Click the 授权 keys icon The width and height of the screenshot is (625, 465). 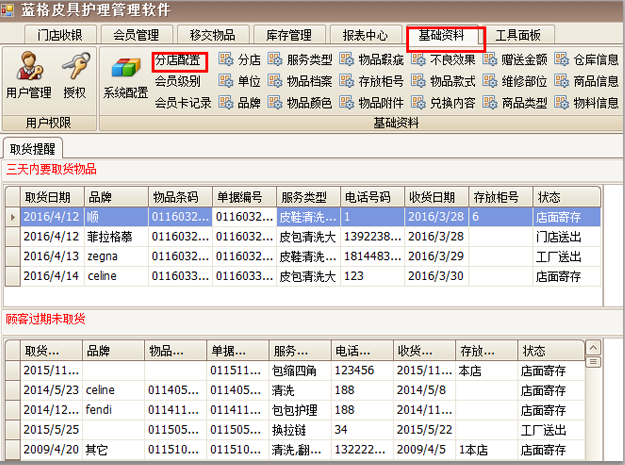(x=75, y=78)
